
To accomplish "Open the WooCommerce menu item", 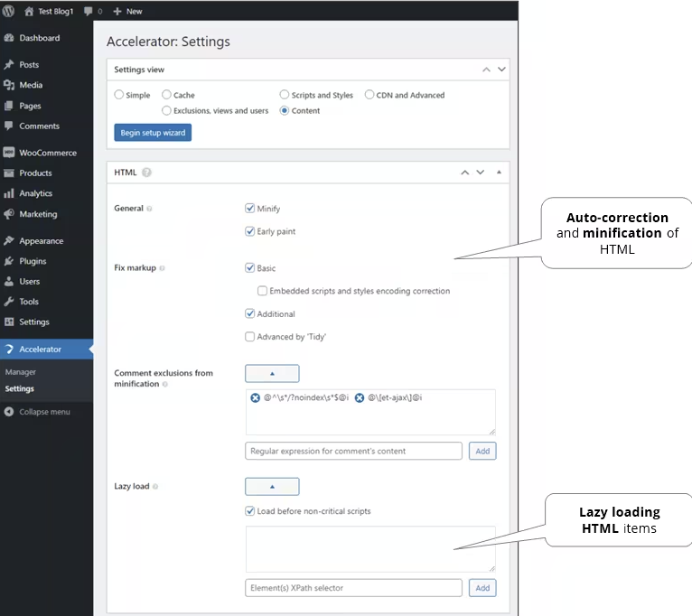I will coord(46,153).
